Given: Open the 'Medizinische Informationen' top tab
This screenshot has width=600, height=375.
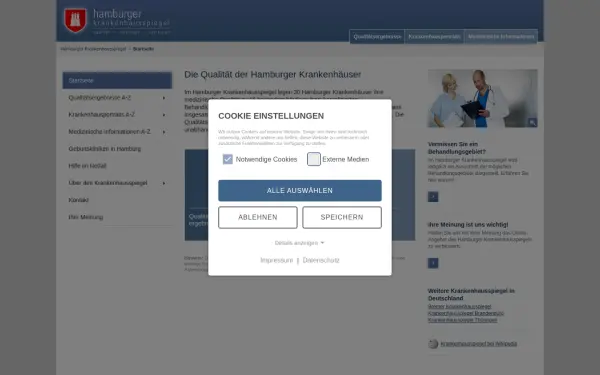Looking at the screenshot, I should 501,37.
